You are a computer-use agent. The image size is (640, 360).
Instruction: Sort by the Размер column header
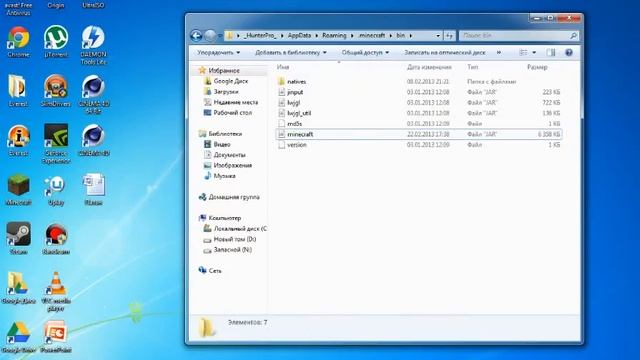[537, 67]
